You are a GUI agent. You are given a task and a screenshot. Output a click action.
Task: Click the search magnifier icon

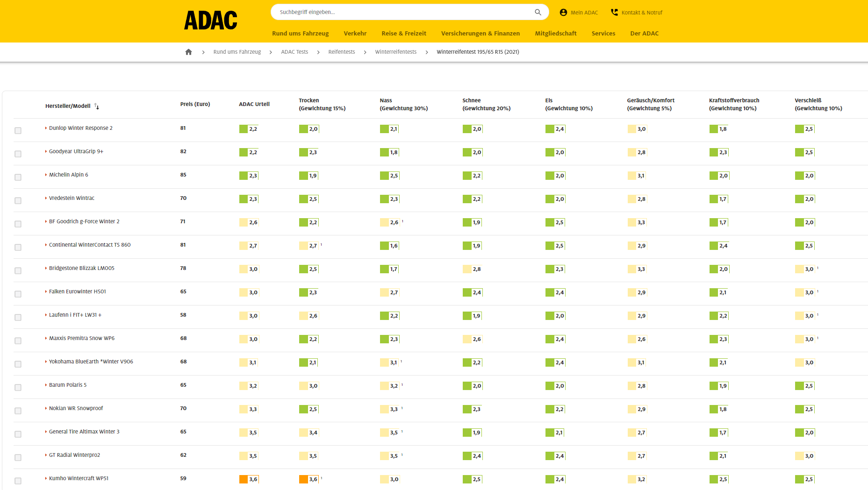coord(538,12)
